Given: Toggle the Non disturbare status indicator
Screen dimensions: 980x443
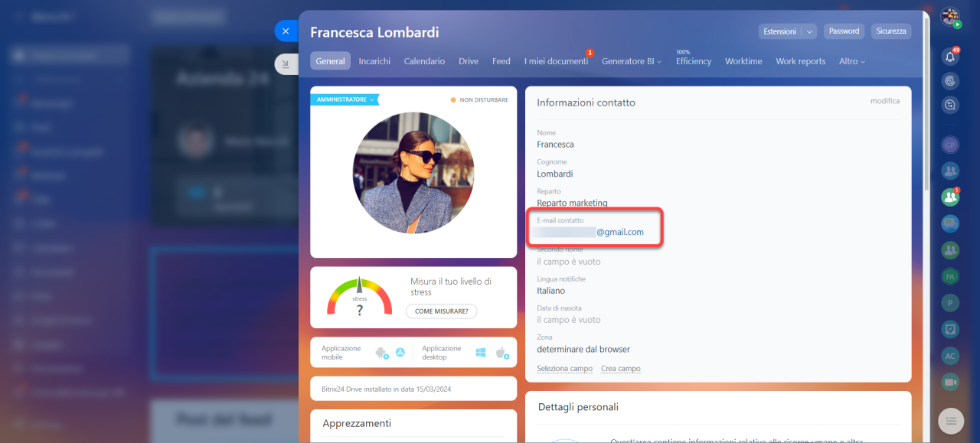Looking at the screenshot, I should (x=479, y=99).
